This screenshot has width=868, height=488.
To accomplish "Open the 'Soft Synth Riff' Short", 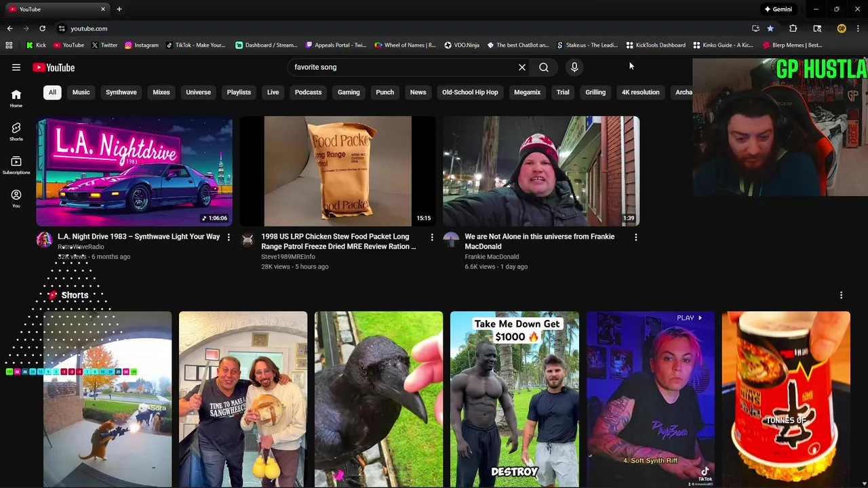I will point(650,399).
